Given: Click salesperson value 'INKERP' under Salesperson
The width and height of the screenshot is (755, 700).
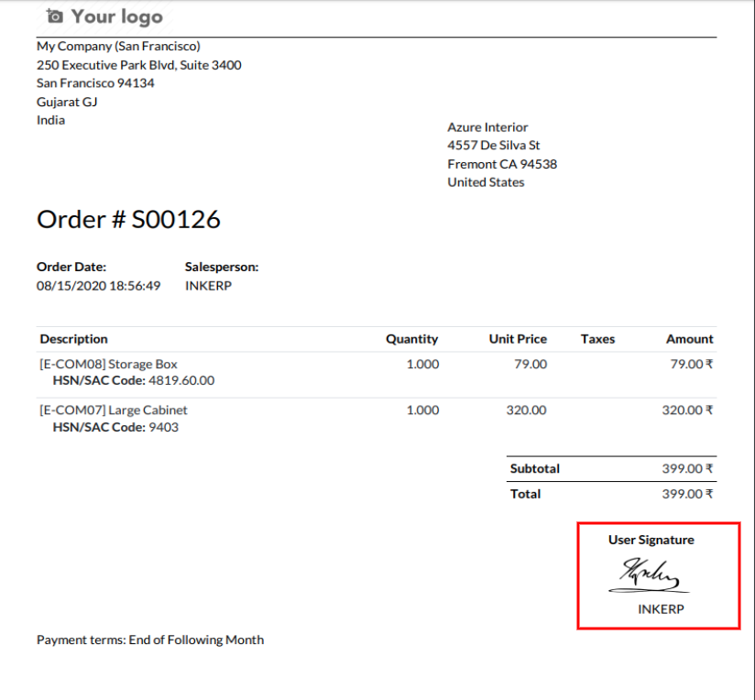Looking at the screenshot, I should [x=209, y=286].
